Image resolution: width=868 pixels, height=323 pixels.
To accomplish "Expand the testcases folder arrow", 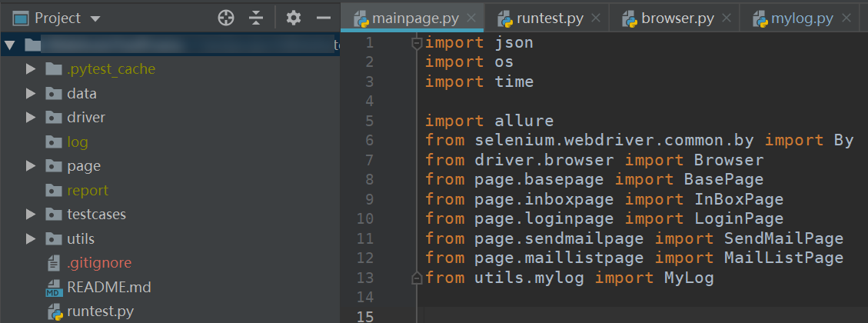I will coord(31,215).
